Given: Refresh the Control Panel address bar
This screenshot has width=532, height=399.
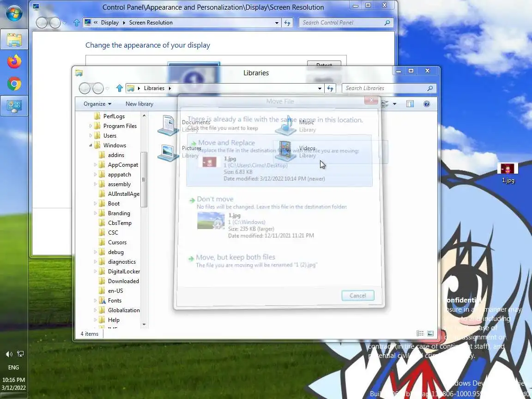Looking at the screenshot, I should pyautogui.click(x=287, y=22).
